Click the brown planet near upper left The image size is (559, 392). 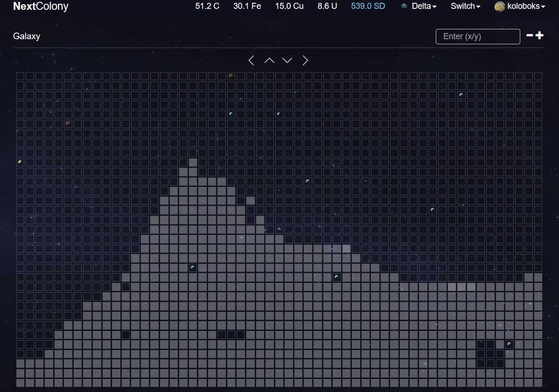(x=68, y=124)
